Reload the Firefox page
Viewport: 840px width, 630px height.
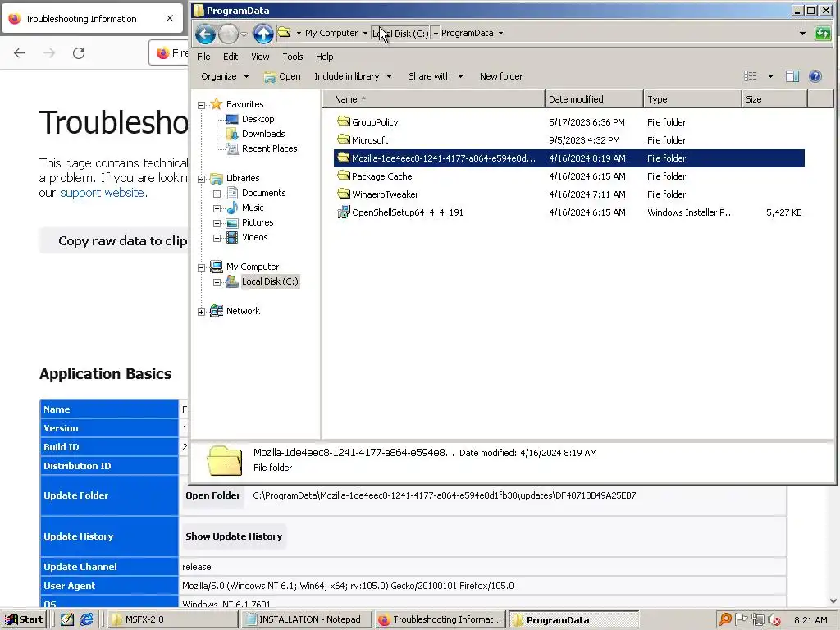(x=79, y=53)
